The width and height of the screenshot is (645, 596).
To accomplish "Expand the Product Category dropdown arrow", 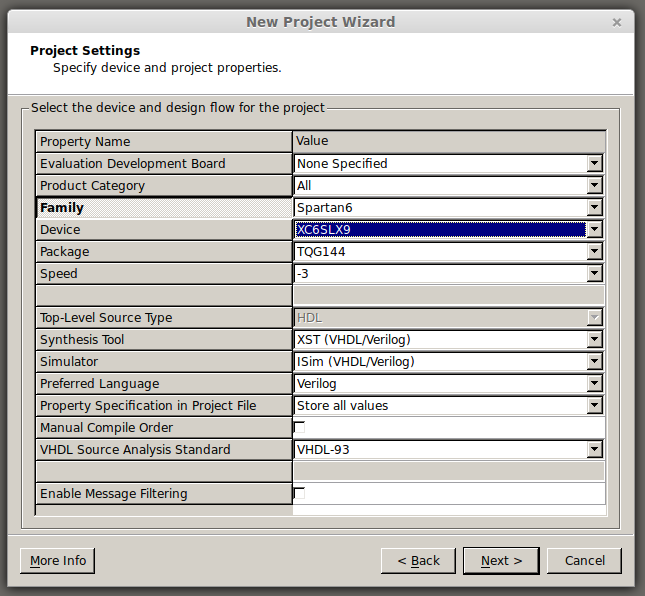I will tap(594, 186).
